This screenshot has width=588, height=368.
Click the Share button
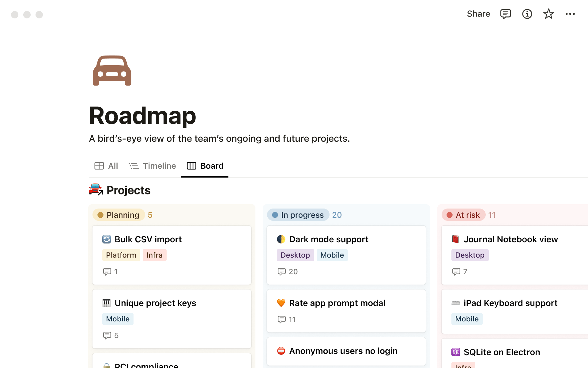tap(478, 14)
